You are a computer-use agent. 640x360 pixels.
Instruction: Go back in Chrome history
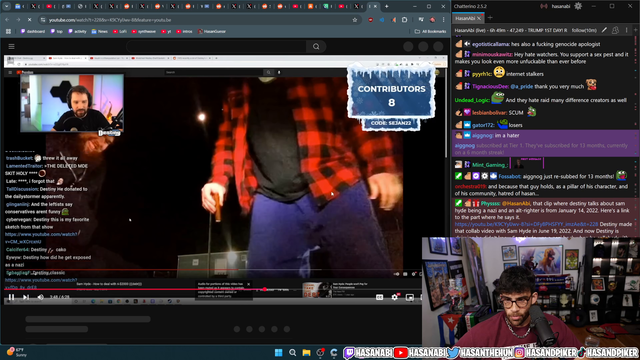(7, 20)
